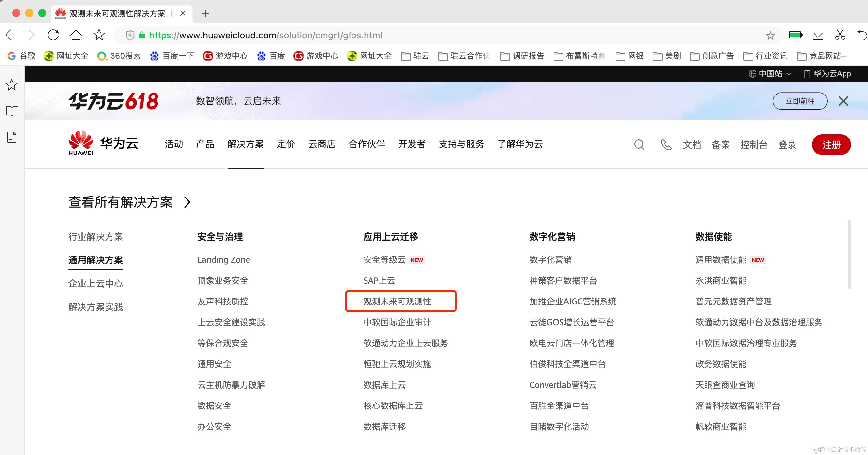This screenshot has width=868, height=455.
Task: Open the reading mode book icon in sidebar
Action: (x=12, y=111)
